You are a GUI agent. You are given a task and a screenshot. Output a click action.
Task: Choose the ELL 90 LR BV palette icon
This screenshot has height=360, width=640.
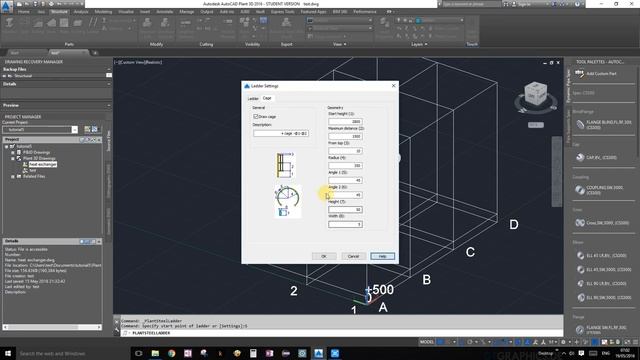(x=580, y=283)
